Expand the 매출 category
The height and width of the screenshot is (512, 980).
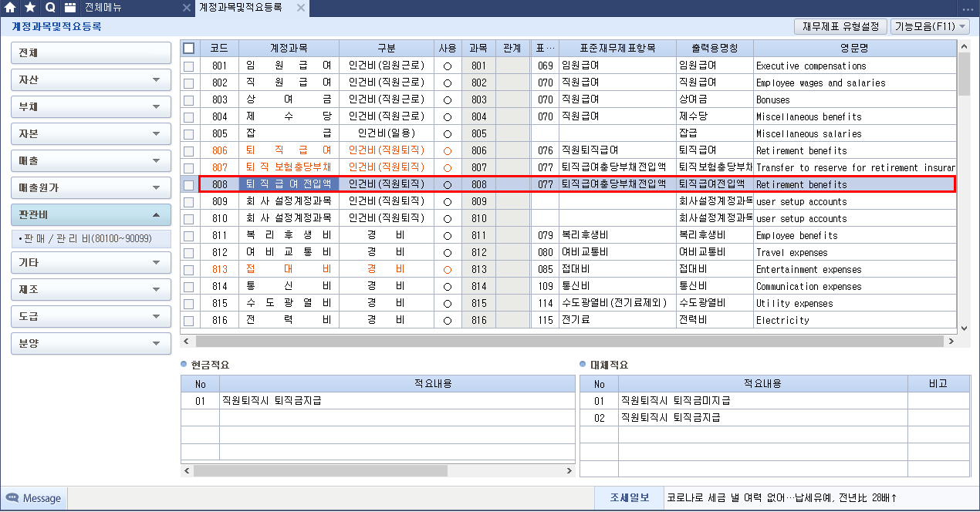(x=91, y=161)
